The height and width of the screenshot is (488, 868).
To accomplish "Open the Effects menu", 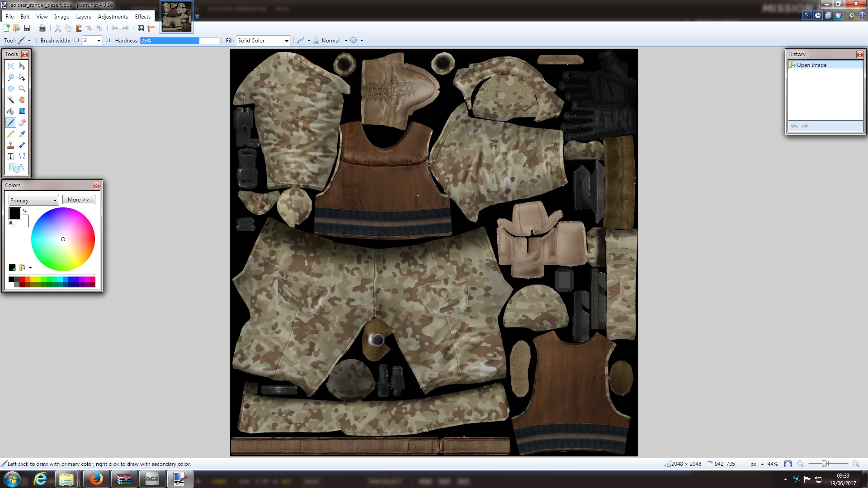I will click(143, 16).
